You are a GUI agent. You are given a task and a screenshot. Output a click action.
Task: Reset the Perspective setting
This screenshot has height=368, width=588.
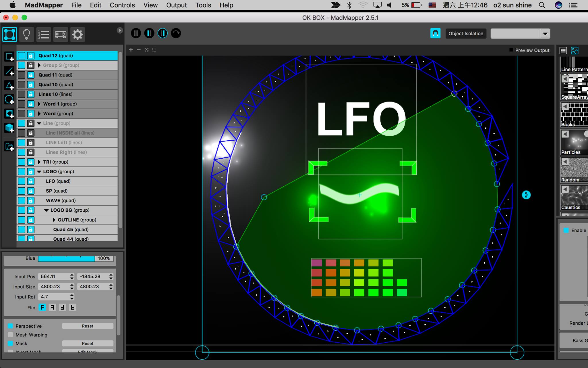(x=88, y=326)
